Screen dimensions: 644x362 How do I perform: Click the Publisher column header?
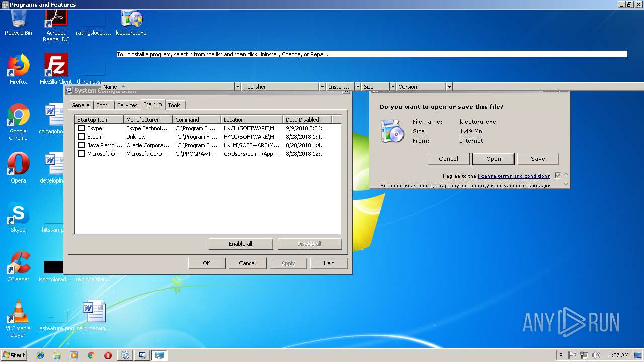pyautogui.click(x=281, y=87)
